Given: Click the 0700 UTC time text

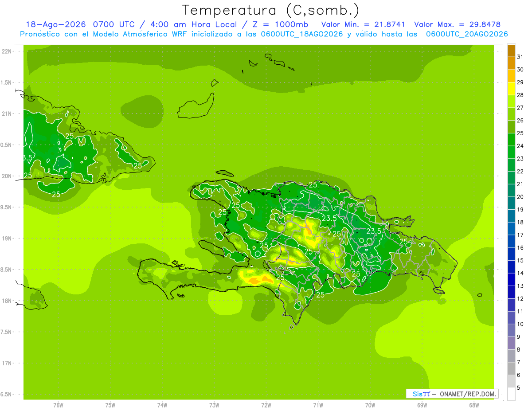Looking at the screenshot, I should coord(115,24).
